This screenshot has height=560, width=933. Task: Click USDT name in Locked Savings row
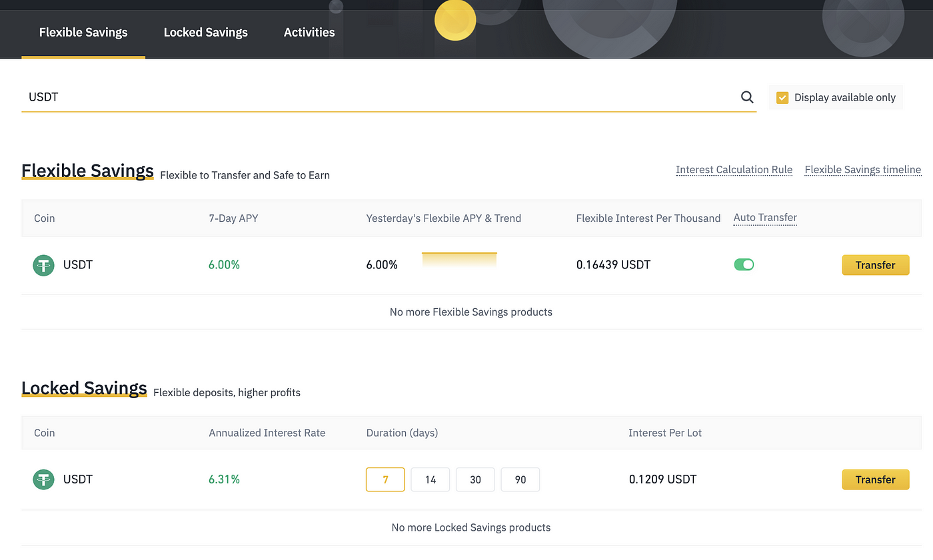pyautogui.click(x=78, y=479)
